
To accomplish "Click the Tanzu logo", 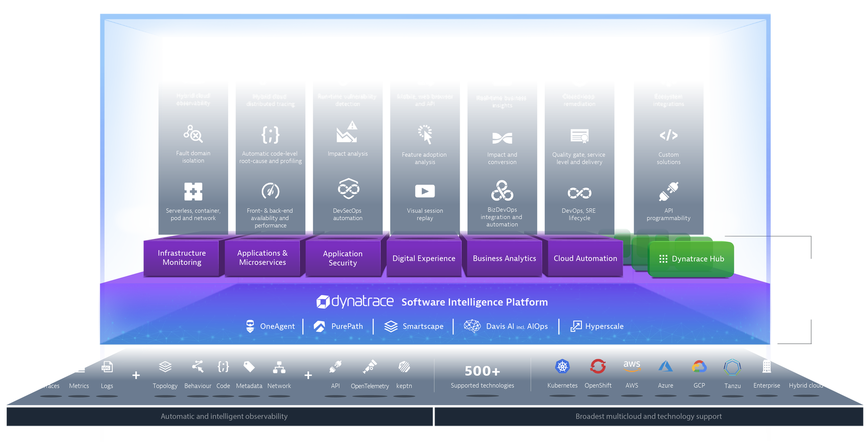I will point(732,367).
